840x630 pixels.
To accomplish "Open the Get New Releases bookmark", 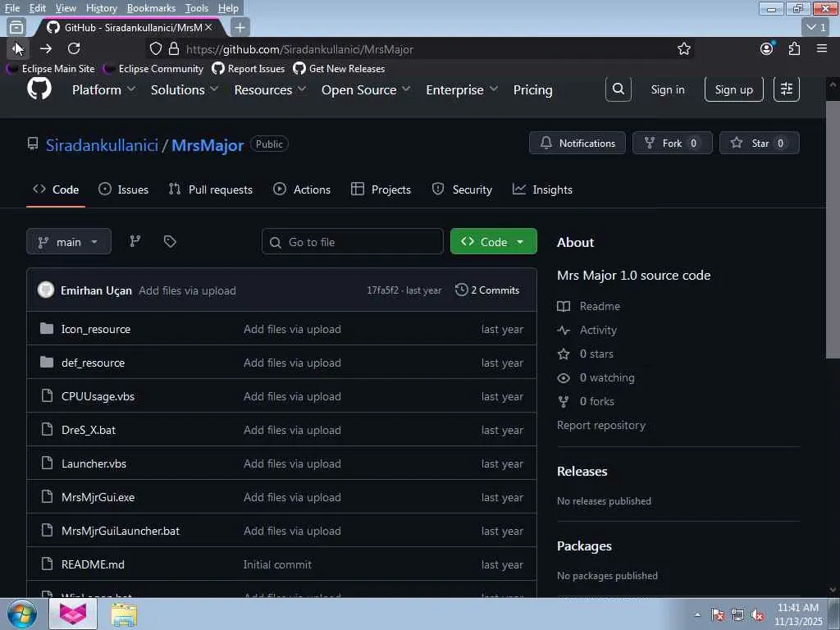I will point(339,69).
